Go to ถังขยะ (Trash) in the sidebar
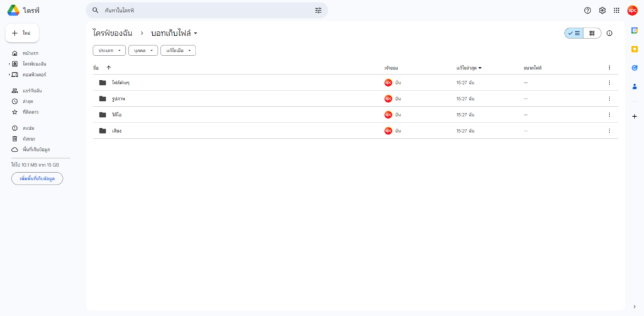 tap(27, 138)
